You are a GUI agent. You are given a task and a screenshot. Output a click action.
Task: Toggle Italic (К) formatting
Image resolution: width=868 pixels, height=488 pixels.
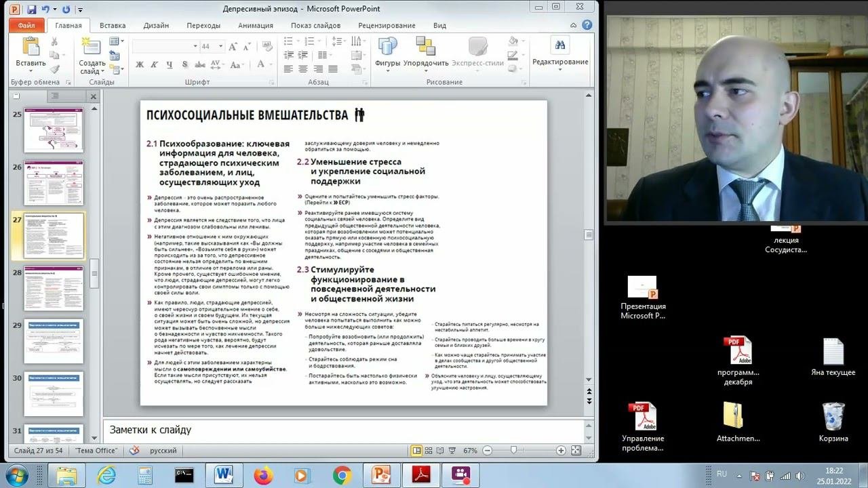point(154,65)
